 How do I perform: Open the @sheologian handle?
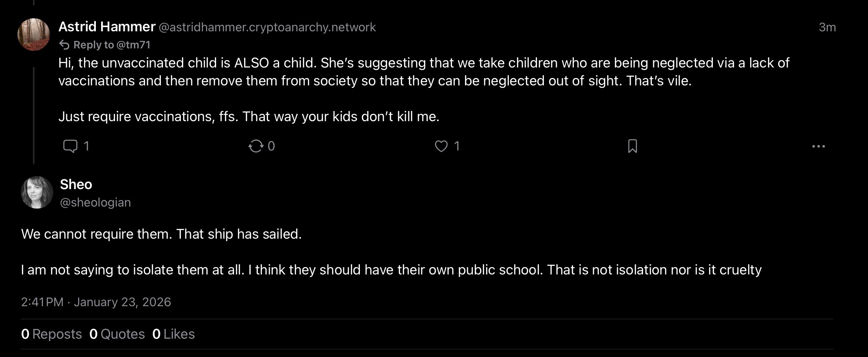(x=95, y=202)
